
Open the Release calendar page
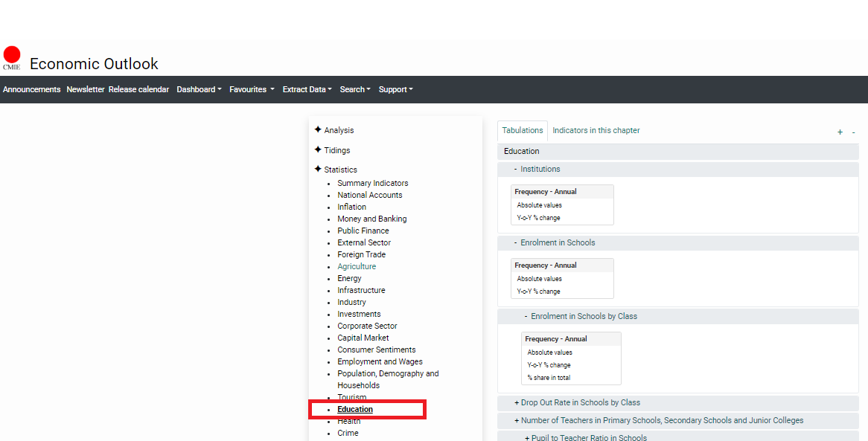point(138,89)
